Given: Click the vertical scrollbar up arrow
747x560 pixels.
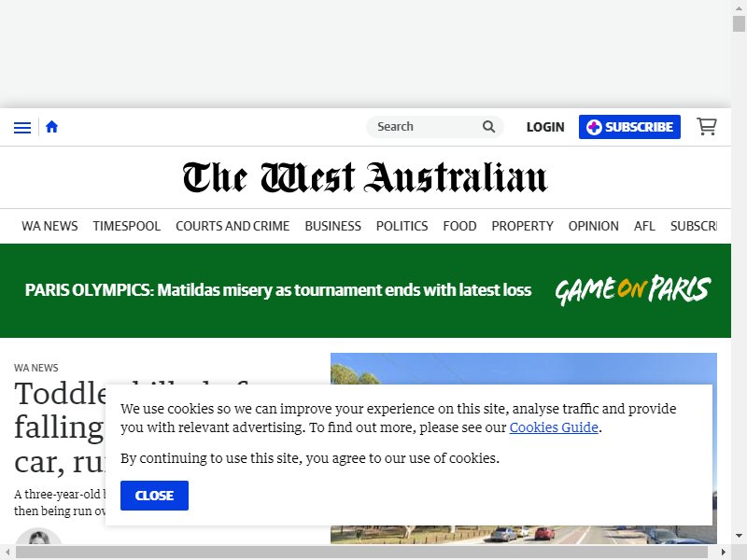Looking at the screenshot, I should click(x=739, y=8).
